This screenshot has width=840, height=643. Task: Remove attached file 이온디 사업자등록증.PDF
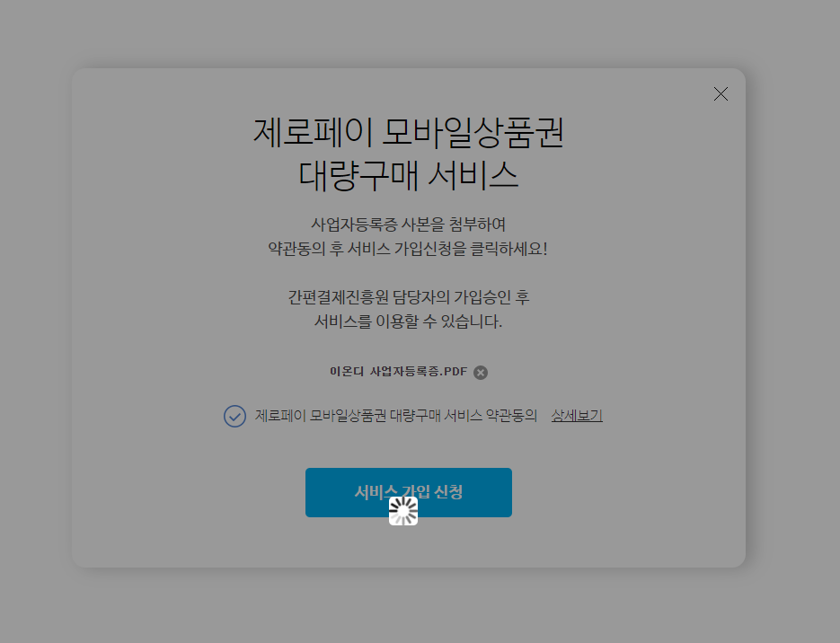click(x=481, y=373)
